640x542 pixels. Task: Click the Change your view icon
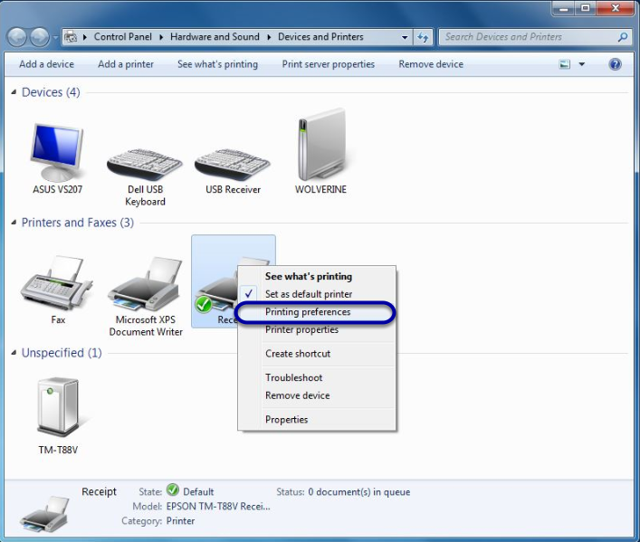(564, 64)
